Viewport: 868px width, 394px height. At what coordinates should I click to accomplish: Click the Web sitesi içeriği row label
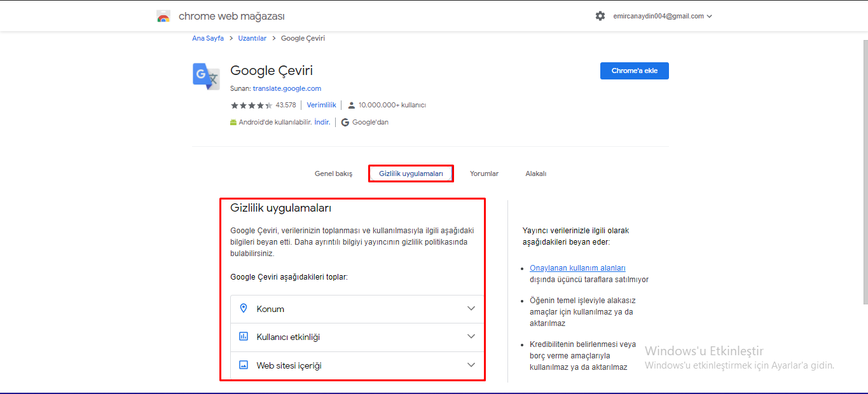pos(289,365)
